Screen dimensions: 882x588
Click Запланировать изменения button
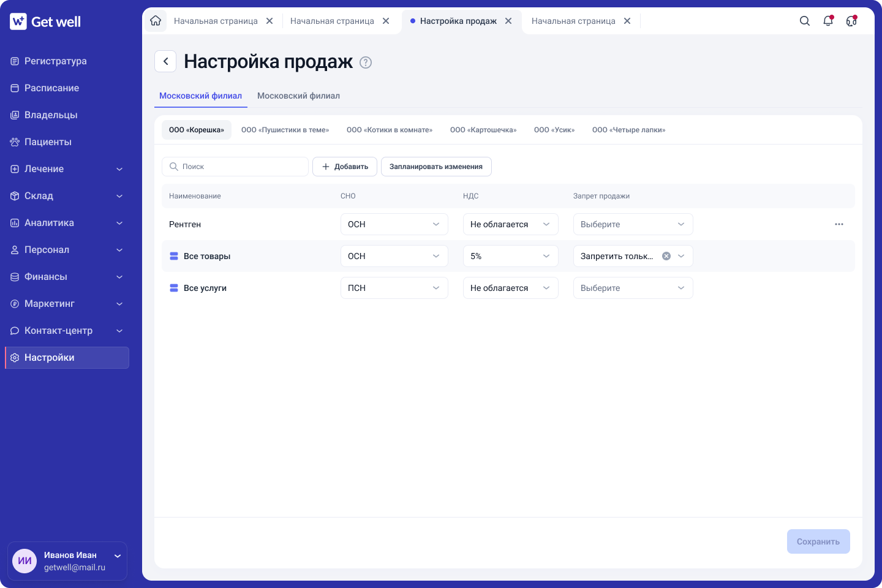[x=436, y=167]
